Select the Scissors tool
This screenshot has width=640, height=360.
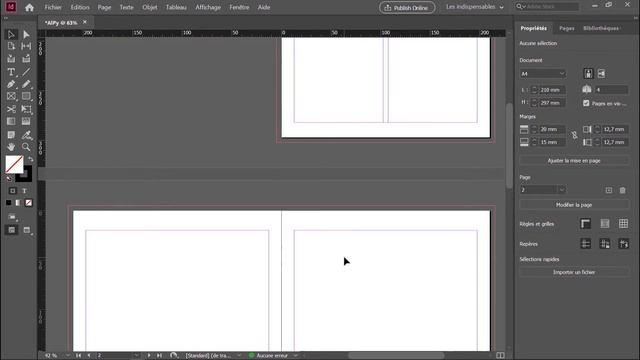[x=11, y=109]
